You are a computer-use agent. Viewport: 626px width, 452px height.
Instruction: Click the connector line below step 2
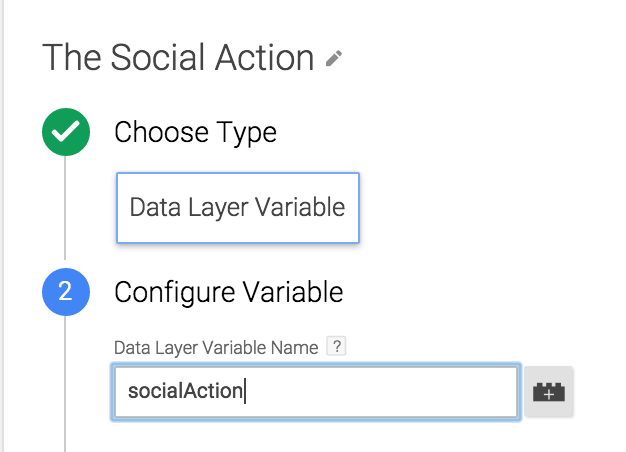click(65, 383)
